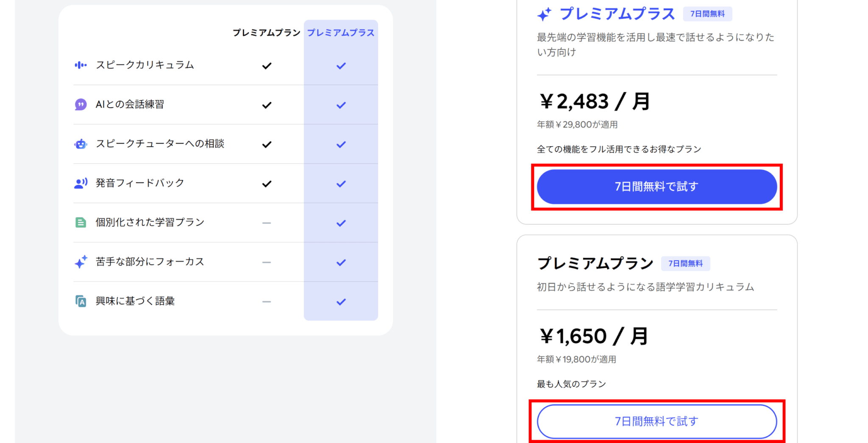Image resolution: width=868 pixels, height=443 pixels.
Task: Click the sparkle icon beside プレミアムプラス heading
Action: click(545, 14)
